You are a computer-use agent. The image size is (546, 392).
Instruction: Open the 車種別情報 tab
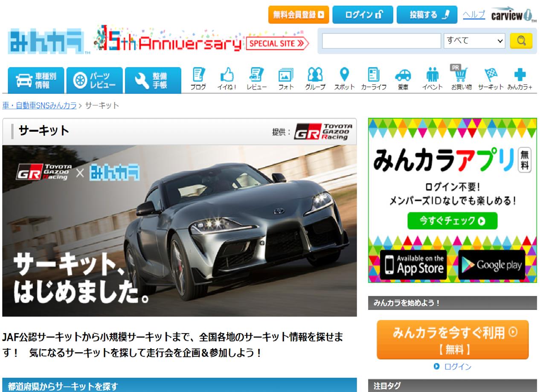(x=36, y=80)
